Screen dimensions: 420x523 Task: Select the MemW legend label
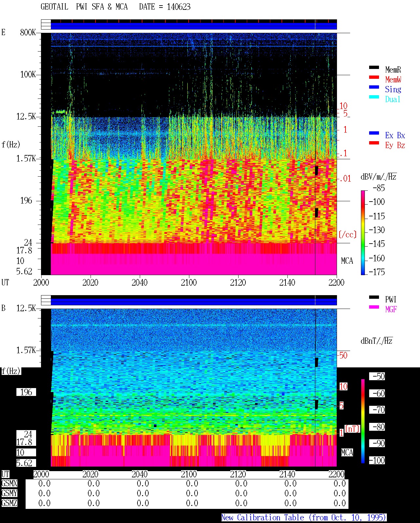point(393,79)
